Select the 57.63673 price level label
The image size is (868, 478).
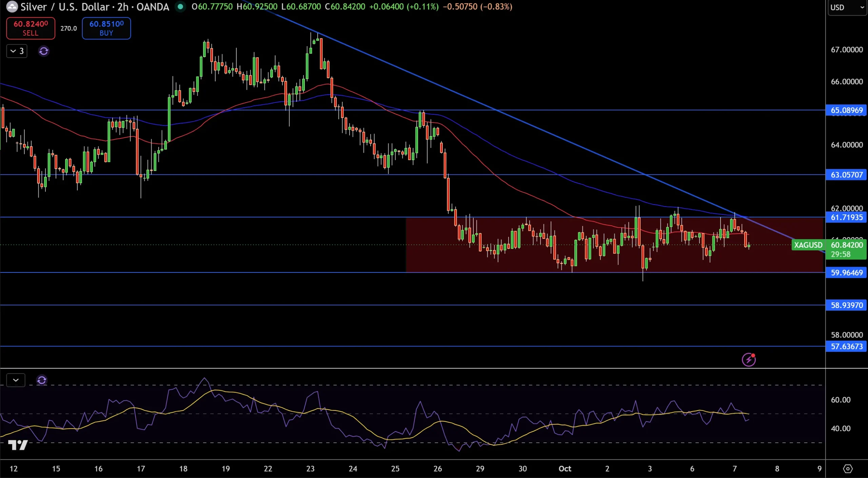(846, 346)
